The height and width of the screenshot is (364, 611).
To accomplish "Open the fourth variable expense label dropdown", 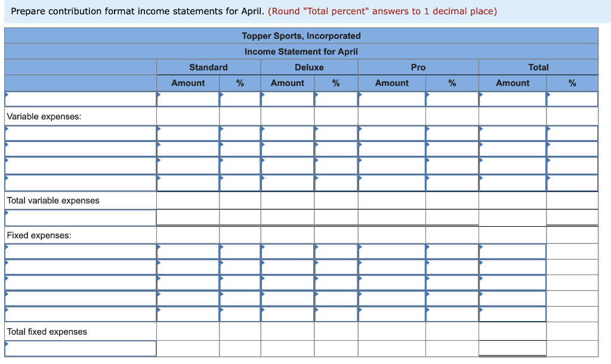I will (x=81, y=183).
